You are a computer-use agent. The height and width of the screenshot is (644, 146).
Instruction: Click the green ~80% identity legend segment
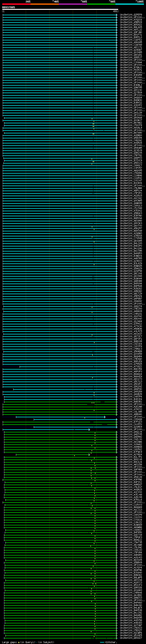tap(101, 4)
